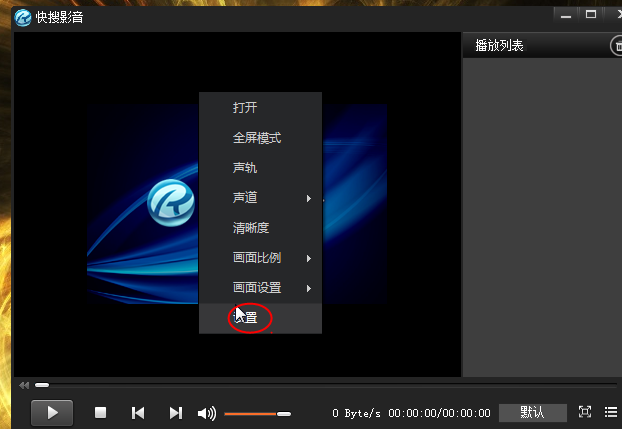Click the playback progress seek bar handle
The width and height of the screenshot is (622, 429).
point(42,385)
